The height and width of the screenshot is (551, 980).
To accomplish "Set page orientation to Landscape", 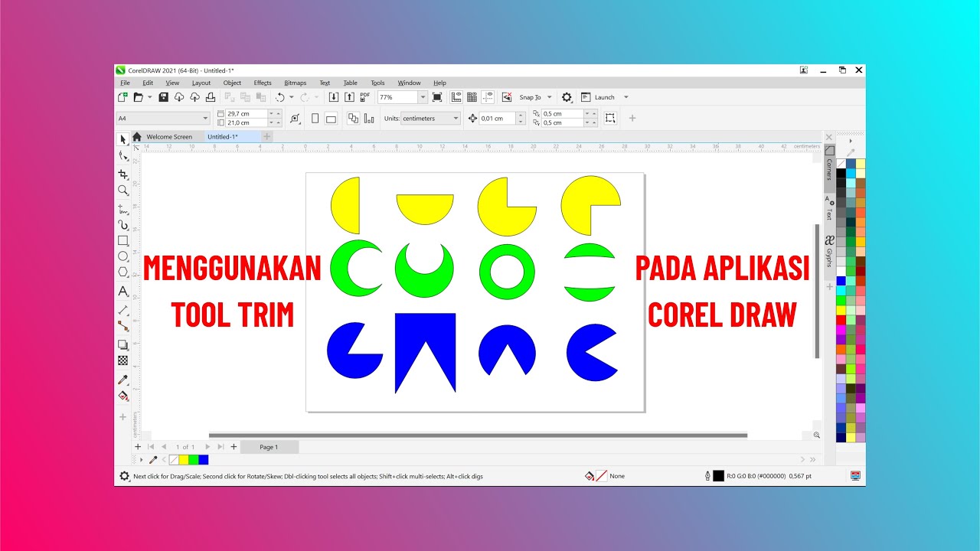I will click(331, 119).
